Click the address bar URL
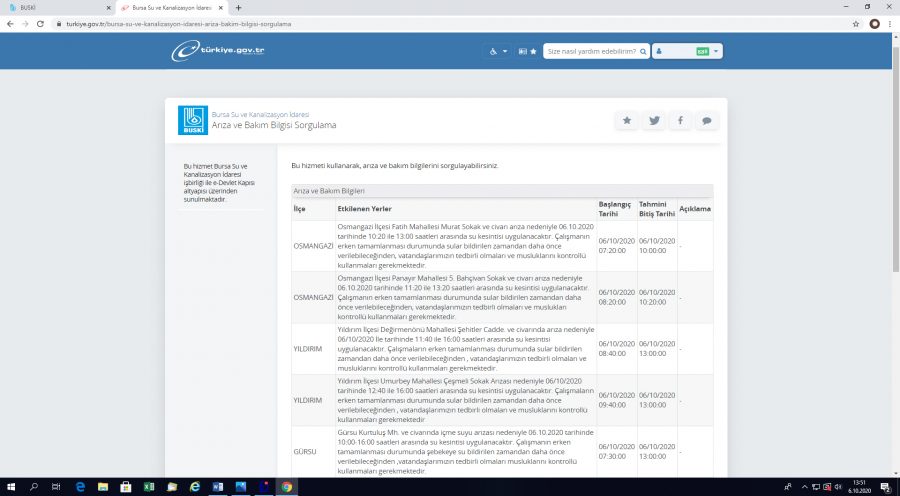 (179, 24)
